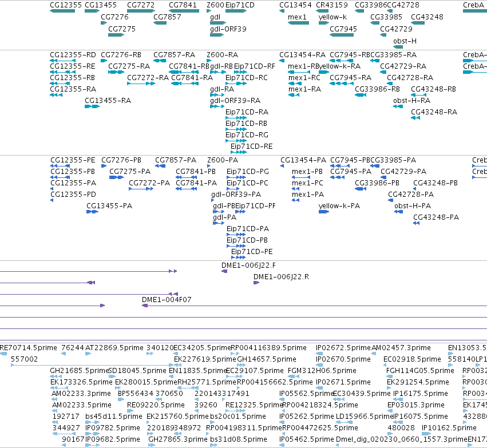The width and height of the screenshot is (487, 448).
Task: Select the CG7272-RA transcript
Action: pos(141,84)
